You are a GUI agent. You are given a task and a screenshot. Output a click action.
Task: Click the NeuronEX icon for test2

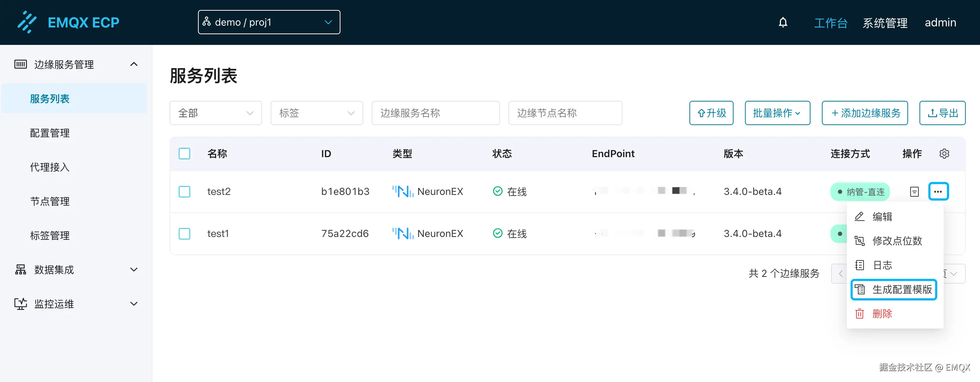(402, 191)
